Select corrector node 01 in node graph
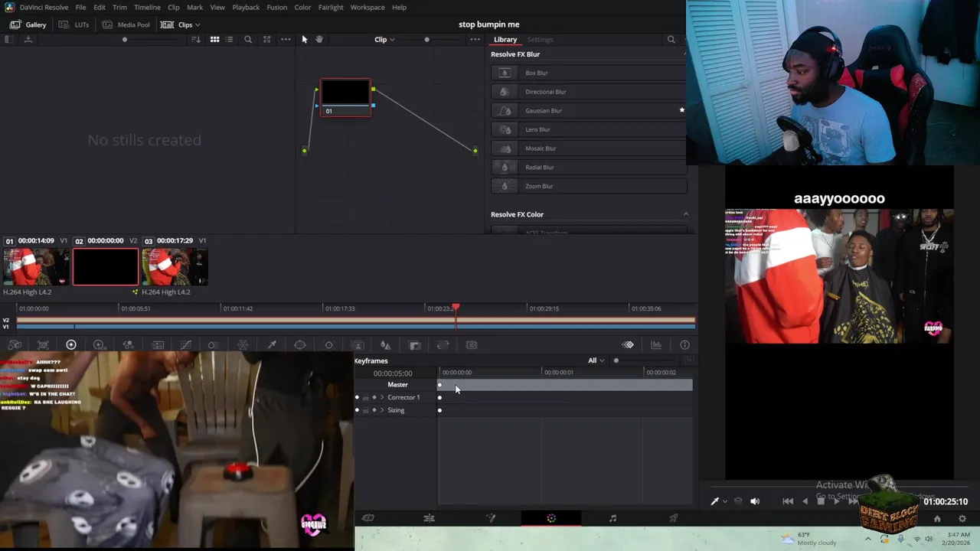 (x=345, y=97)
